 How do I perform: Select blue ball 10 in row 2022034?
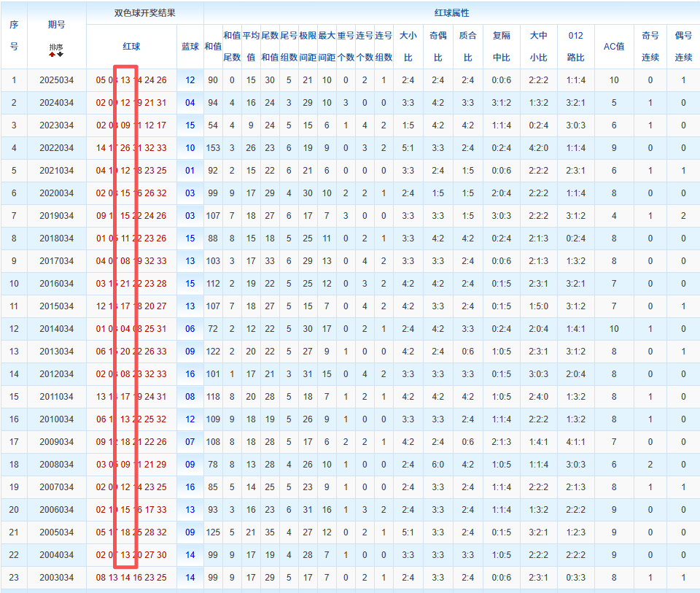pyautogui.click(x=190, y=148)
